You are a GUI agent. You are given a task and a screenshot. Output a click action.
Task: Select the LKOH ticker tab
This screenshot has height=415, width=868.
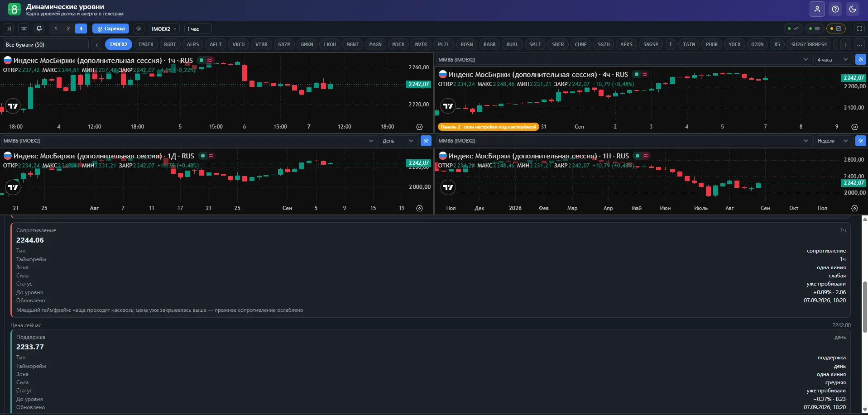point(330,44)
